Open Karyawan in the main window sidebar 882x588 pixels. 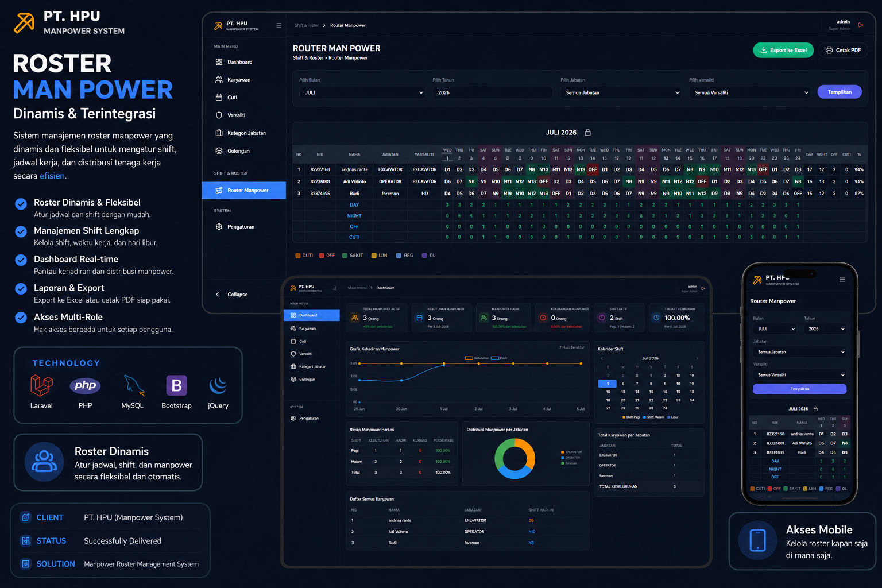click(x=239, y=80)
